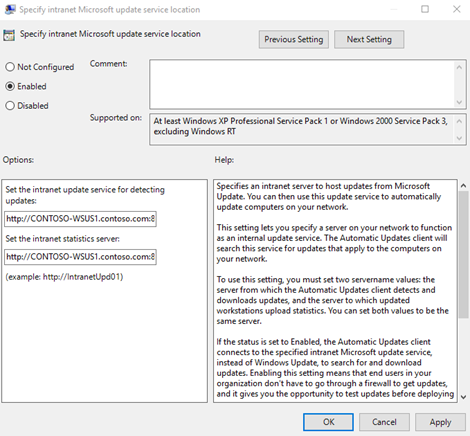Screen dimensions: 470x436
Task: Click 'Set the intranet update service for detecting' label
Action: point(85,195)
